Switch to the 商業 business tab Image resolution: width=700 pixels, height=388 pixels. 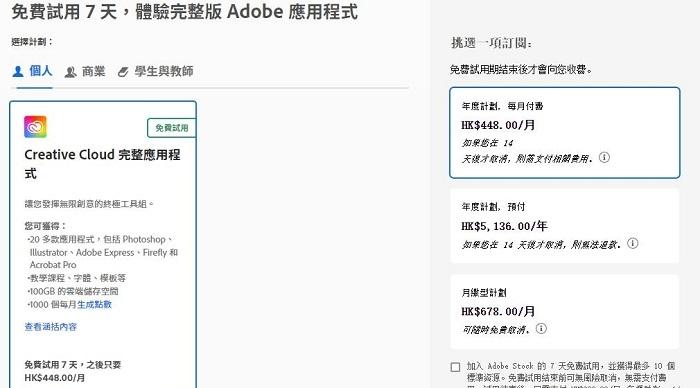coord(85,71)
